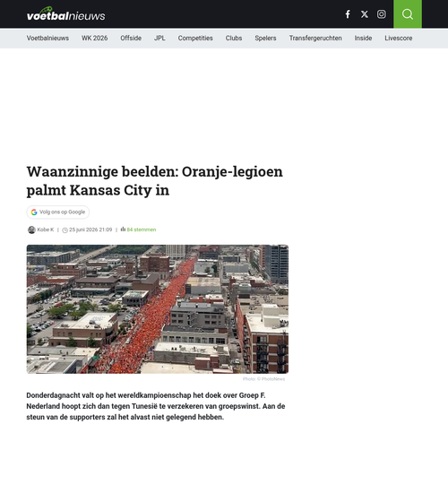Image resolution: width=448 pixels, height=493 pixels.
Task: Click the green search magnifier button
Action: click(x=408, y=14)
